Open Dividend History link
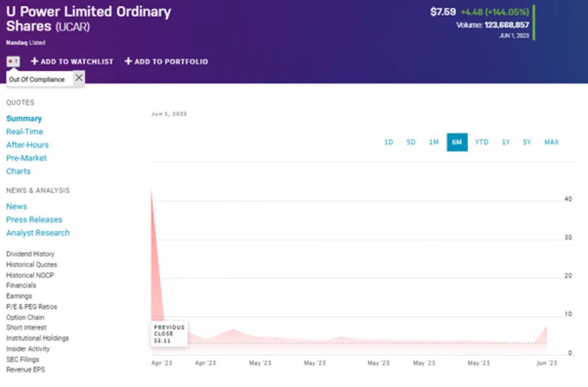This screenshot has width=588, height=387. pyautogui.click(x=30, y=254)
